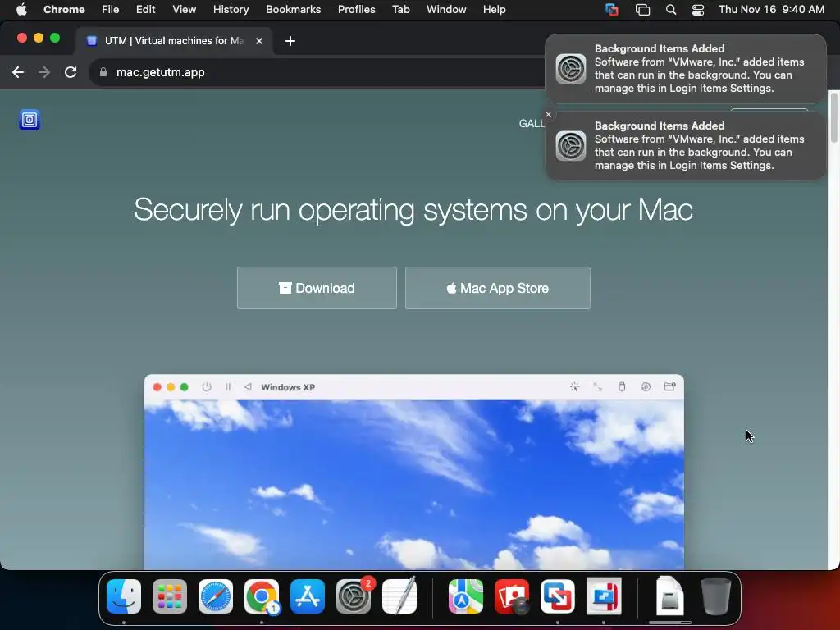This screenshot has height=630, width=840.
Task: Click the Mac App Store button
Action: click(x=498, y=288)
